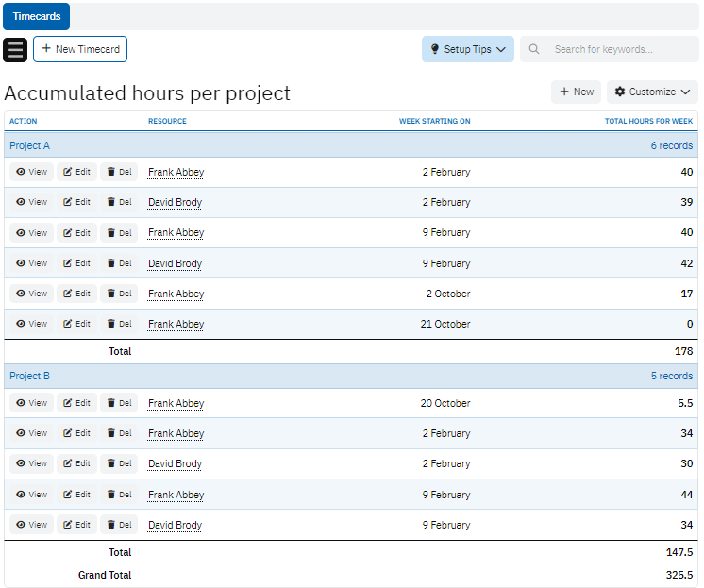Screen dimensions: 704x588
Task: Edit Frank Abbey's 20 October Project B timecard
Action: [x=76, y=403]
